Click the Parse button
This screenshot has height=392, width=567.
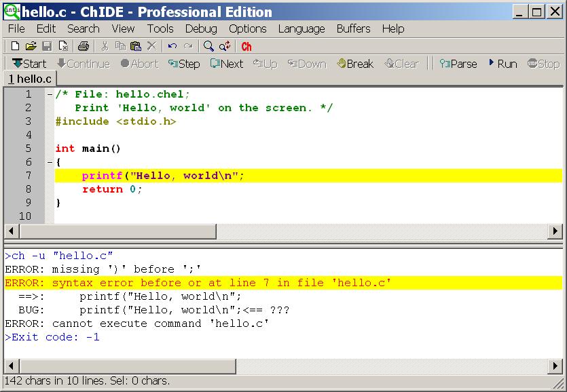coord(458,64)
